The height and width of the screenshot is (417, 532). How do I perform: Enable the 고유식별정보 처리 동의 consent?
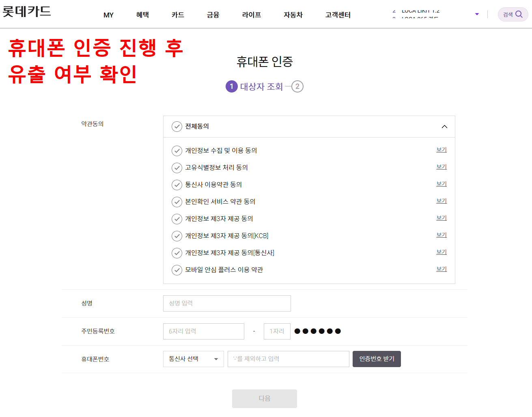(x=177, y=167)
